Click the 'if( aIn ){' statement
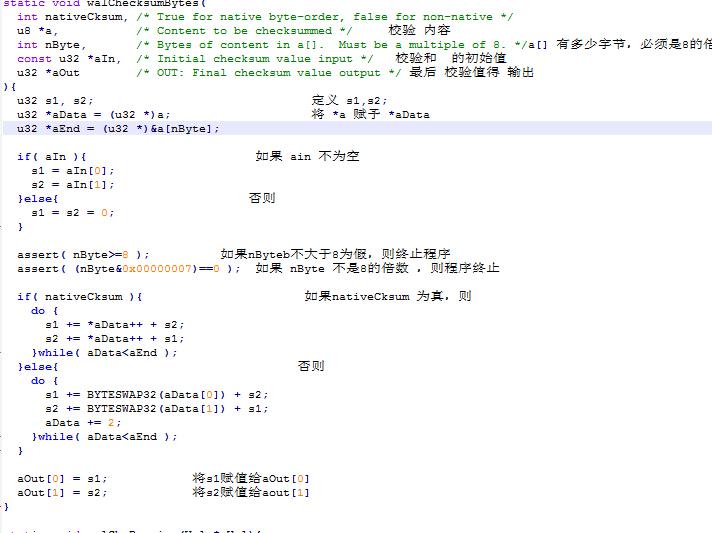Screen dimensions: 712x533 point(52,157)
